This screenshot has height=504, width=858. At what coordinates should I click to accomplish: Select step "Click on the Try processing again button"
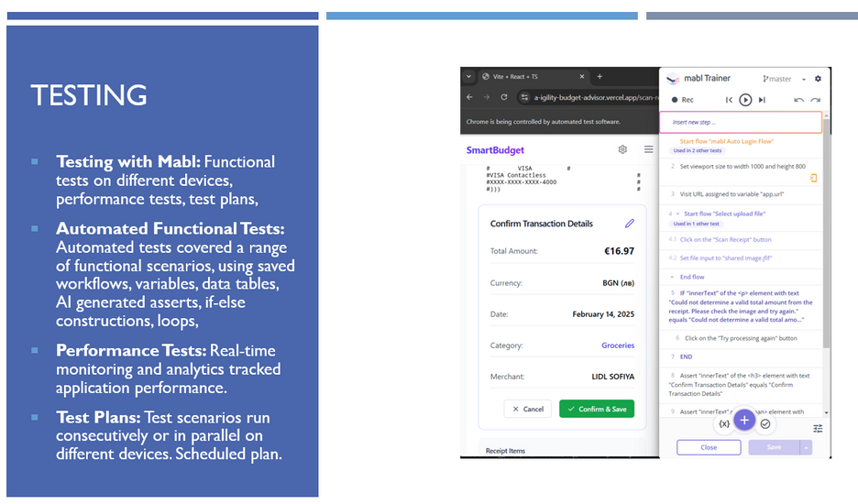741,338
